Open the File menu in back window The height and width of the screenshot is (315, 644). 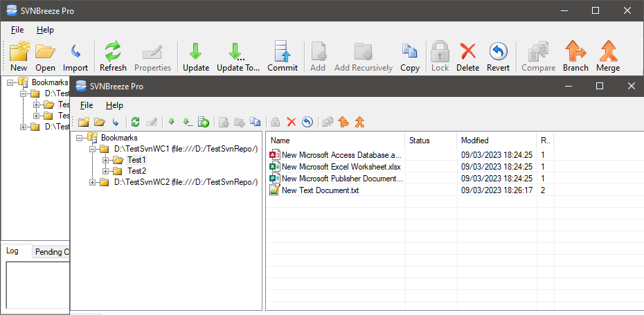point(17,30)
